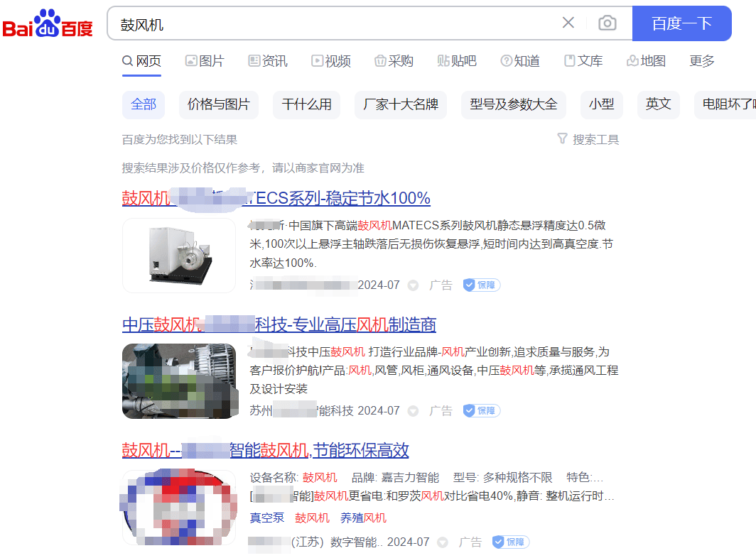
Task: Click the 型号: 多种规格不限 text
Action: click(503, 478)
